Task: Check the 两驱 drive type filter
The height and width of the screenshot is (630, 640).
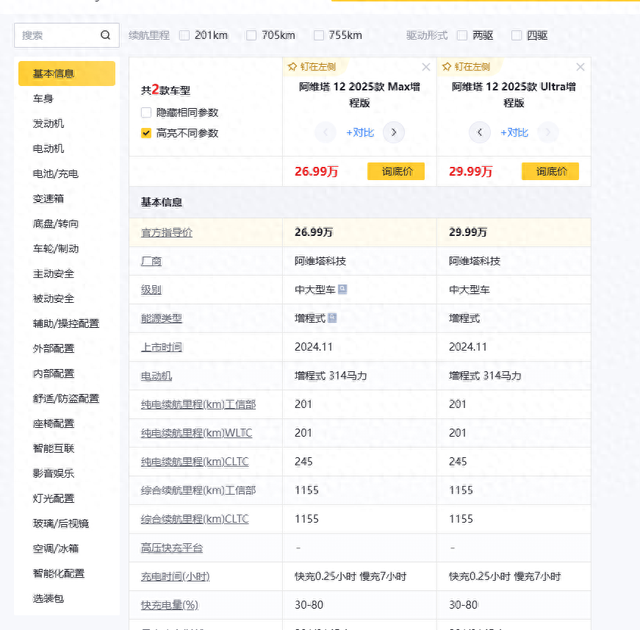Action: click(x=462, y=35)
